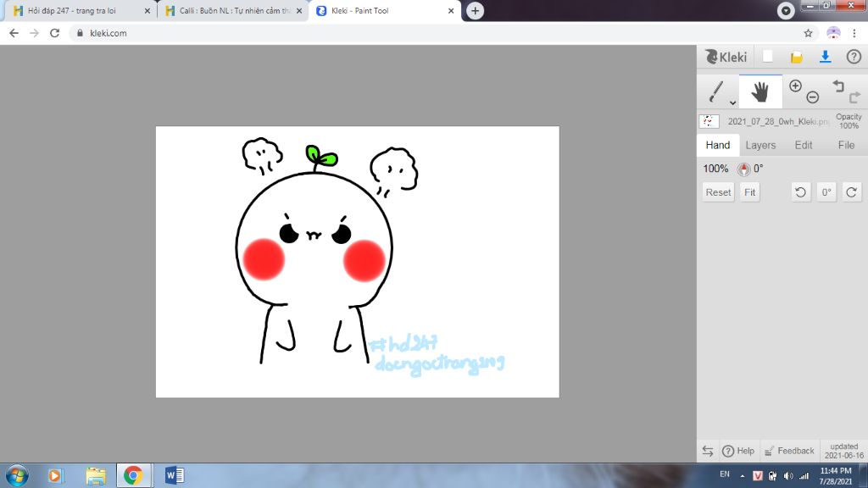Viewport: 868px width, 488px height.
Task: Click the kleki.com address bar
Action: click(442, 33)
